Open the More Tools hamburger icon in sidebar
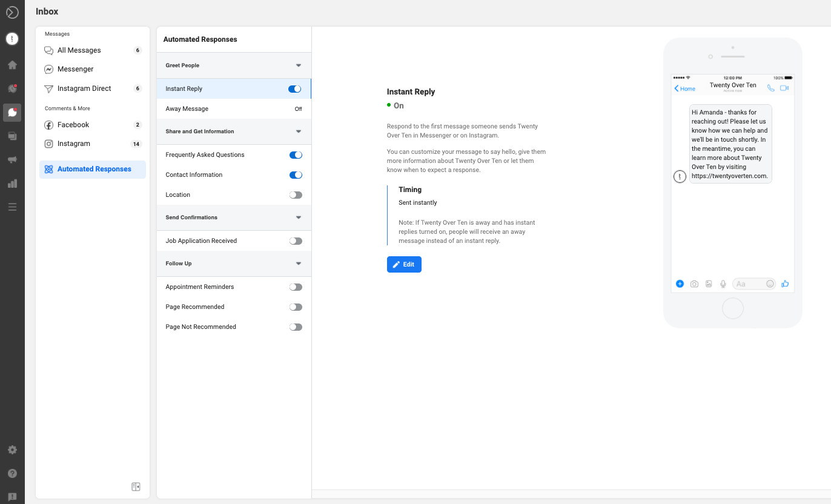Image resolution: width=831 pixels, height=504 pixels. click(x=12, y=207)
